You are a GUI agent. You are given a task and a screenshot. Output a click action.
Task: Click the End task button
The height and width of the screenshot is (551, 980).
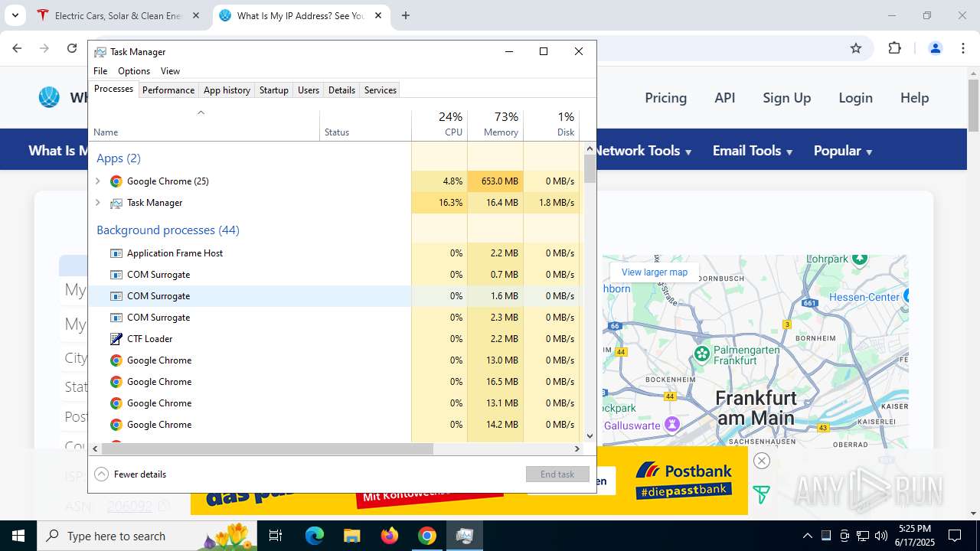pyautogui.click(x=557, y=474)
